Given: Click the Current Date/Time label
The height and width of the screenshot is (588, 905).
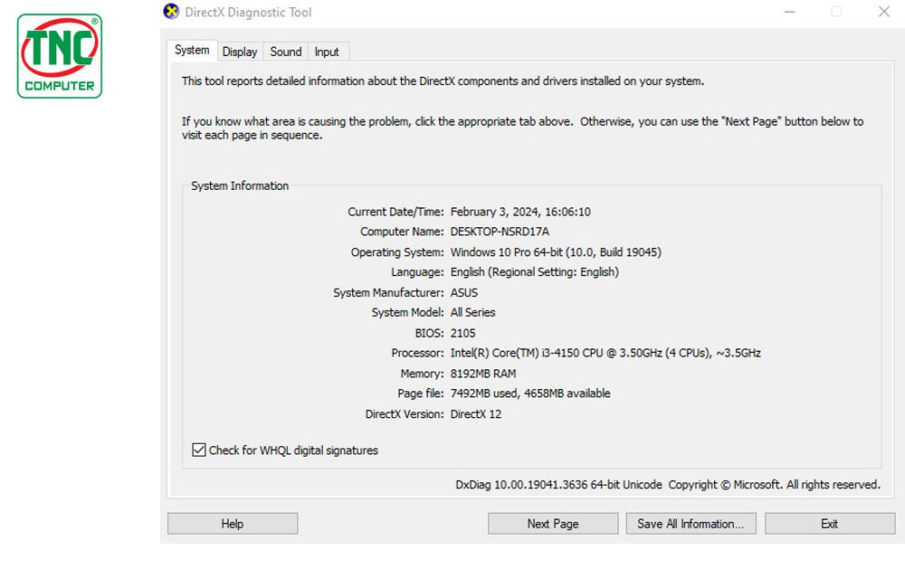Looking at the screenshot, I should 396,212.
